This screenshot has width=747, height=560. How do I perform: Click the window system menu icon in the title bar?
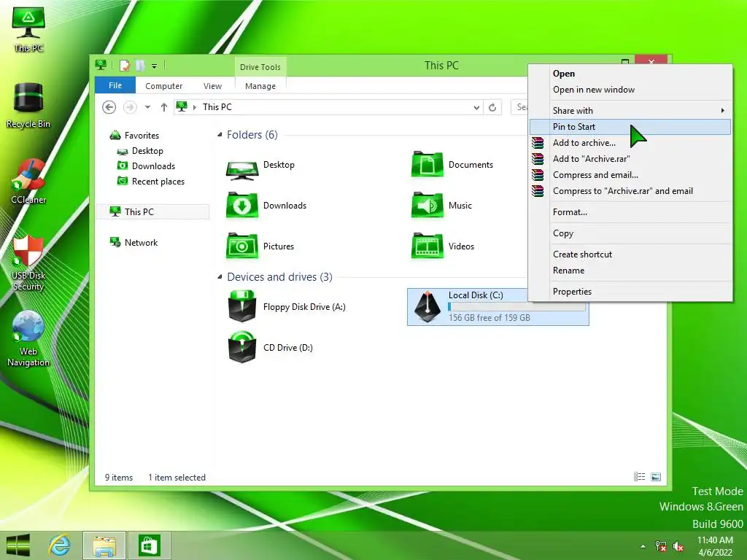click(x=101, y=65)
